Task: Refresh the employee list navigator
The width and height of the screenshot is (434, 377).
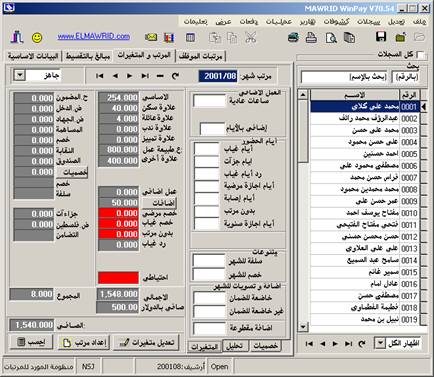Action: [362, 343]
